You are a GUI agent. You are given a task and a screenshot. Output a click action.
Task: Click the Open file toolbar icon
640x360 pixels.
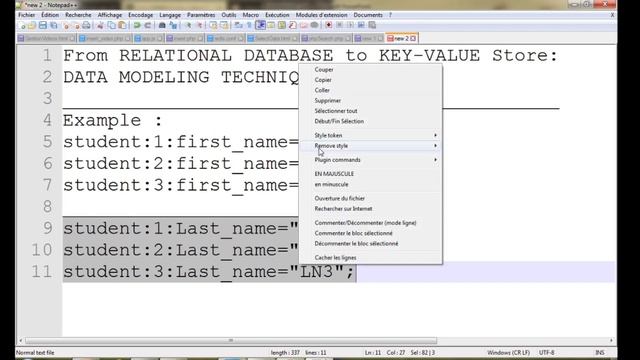click(x=32, y=25)
